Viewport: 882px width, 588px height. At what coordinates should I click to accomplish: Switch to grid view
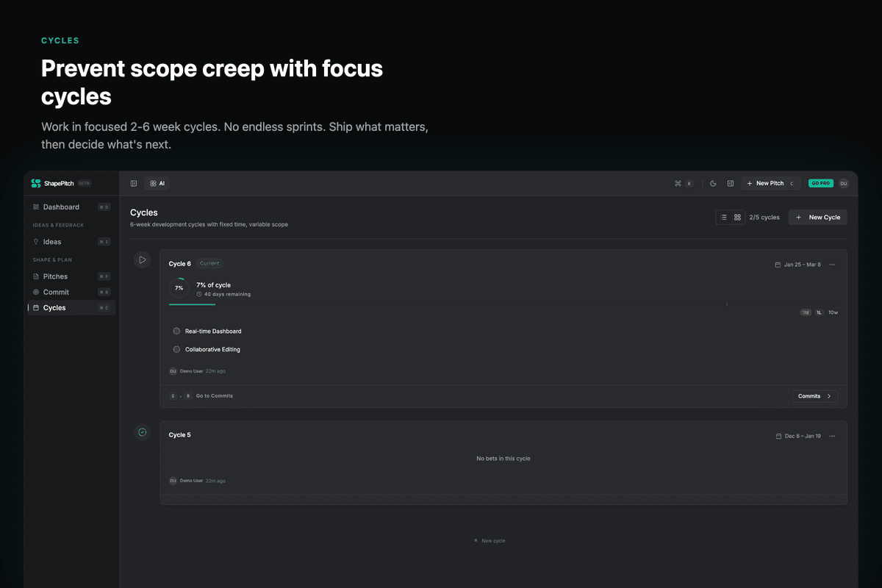(x=737, y=218)
